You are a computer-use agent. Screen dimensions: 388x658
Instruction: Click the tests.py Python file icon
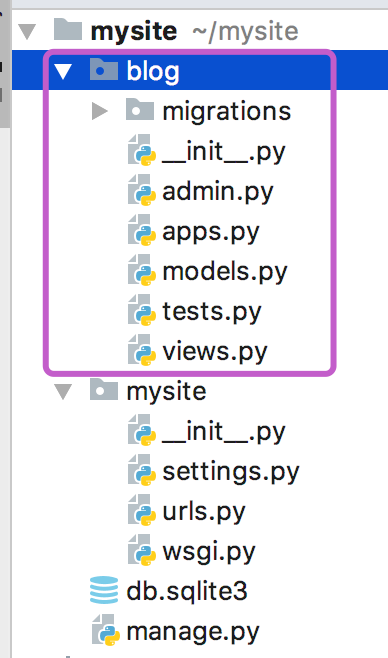click(x=142, y=310)
